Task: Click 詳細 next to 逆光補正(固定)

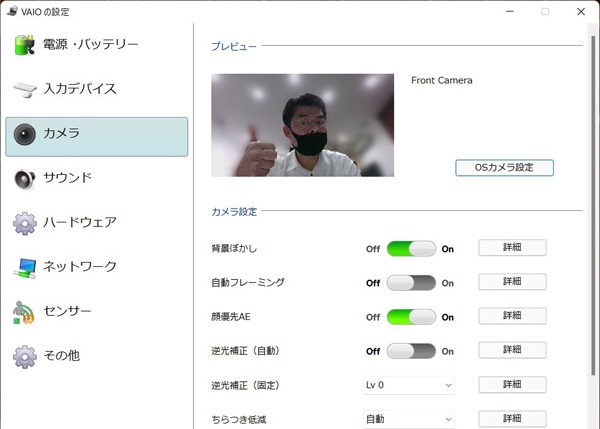Action: tap(512, 384)
